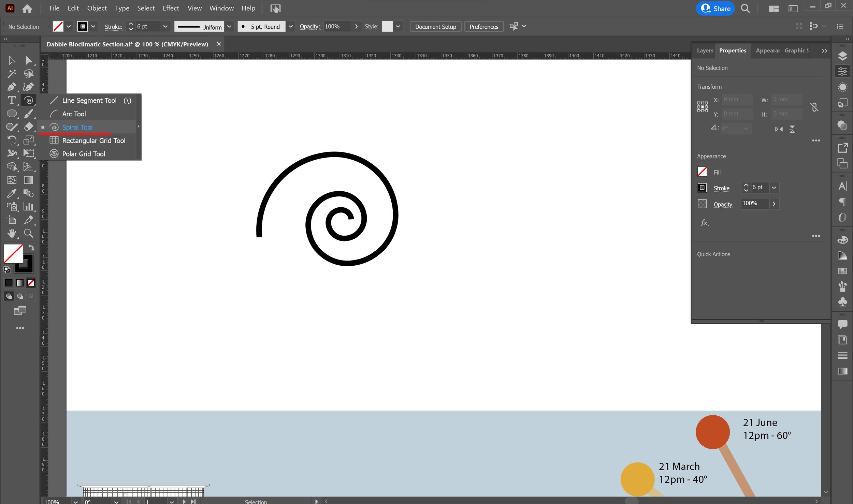Open the Uniform variable width profile dropdown
Image resolution: width=853 pixels, height=504 pixels.
pos(229,26)
